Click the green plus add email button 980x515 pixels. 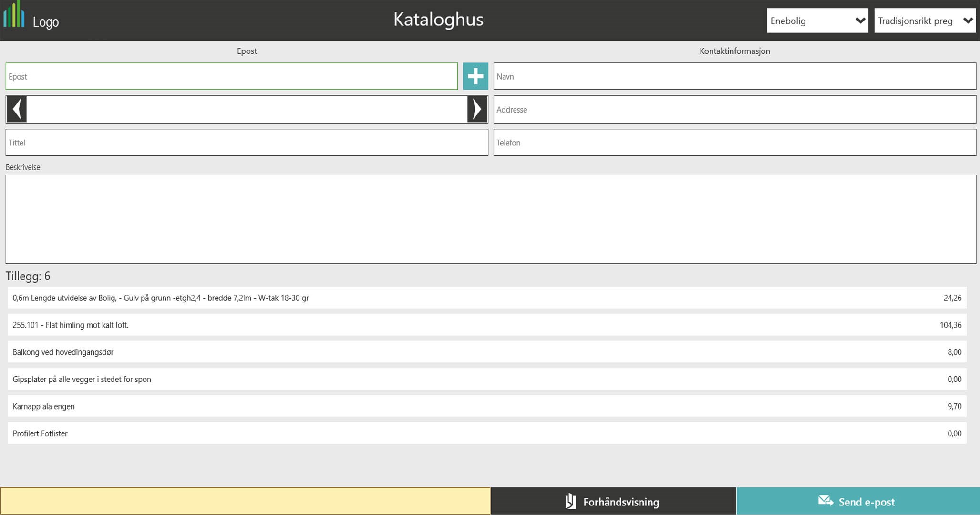[475, 76]
